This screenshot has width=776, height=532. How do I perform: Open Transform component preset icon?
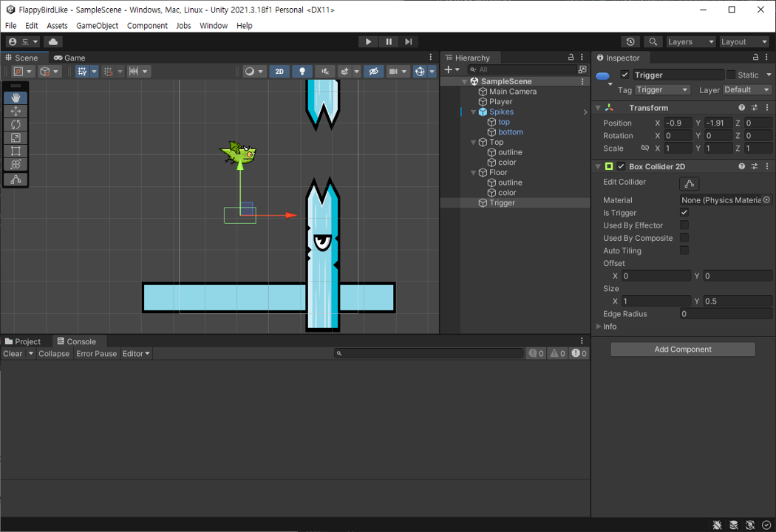click(755, 107)
